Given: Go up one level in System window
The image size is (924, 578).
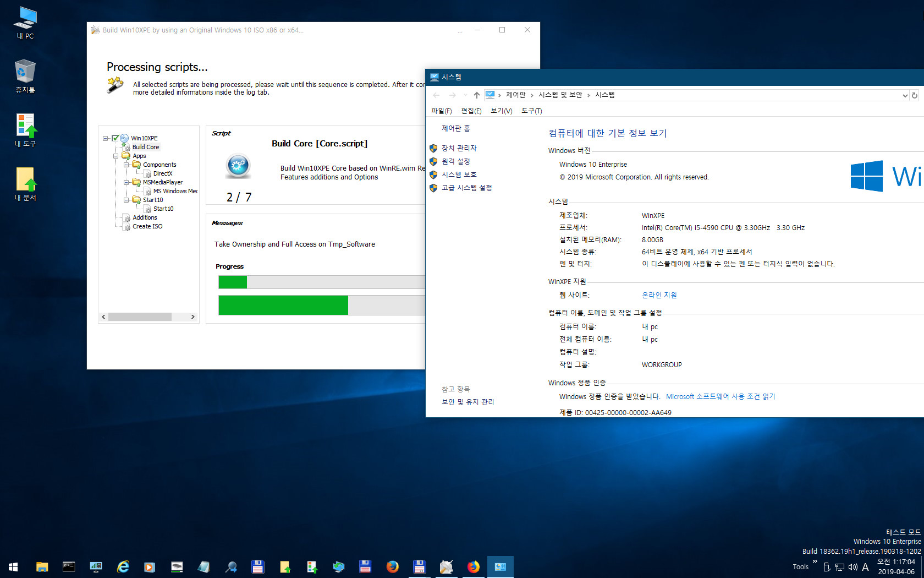Looking at the screenshot, I should tap(477, 95).
